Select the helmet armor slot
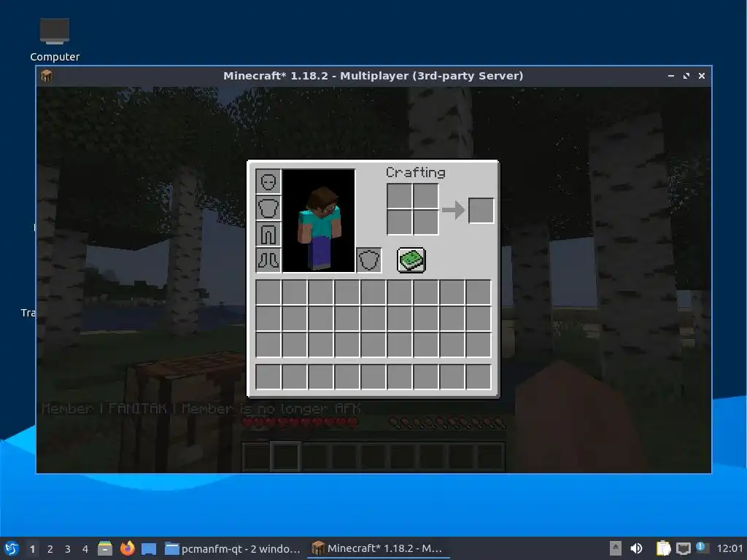The width and height of the screenshot is (747, 560). (268, 182)
